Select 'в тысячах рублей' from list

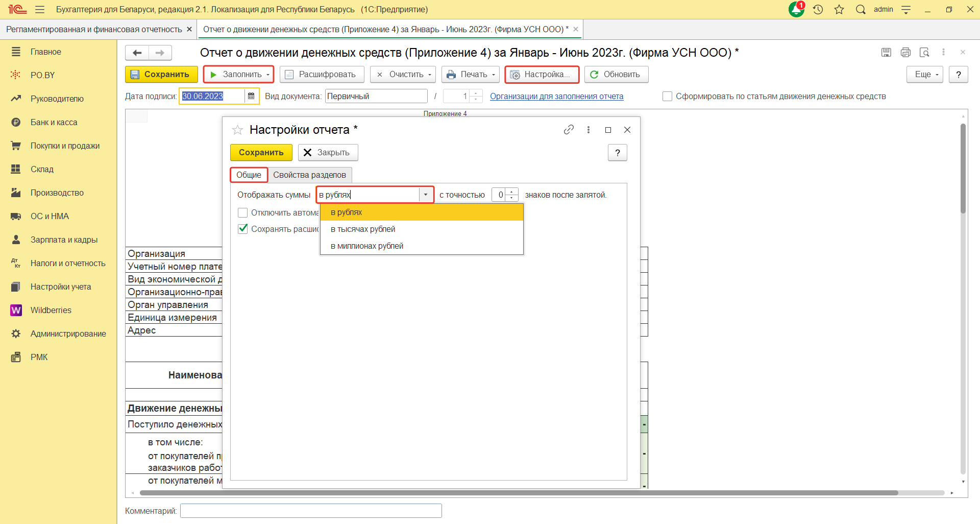click(363, 229)
